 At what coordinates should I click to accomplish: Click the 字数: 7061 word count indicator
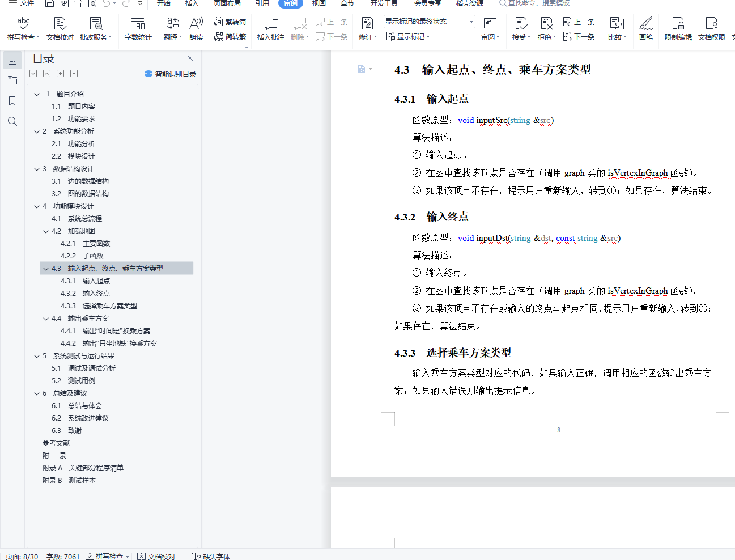[x=63, y=557]
